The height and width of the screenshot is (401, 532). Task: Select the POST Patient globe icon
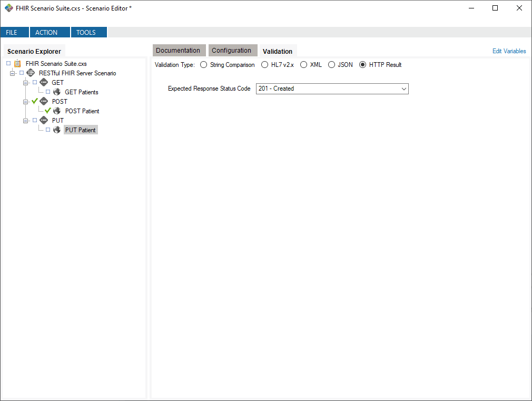pyautogui.click(x=57, y=111)
